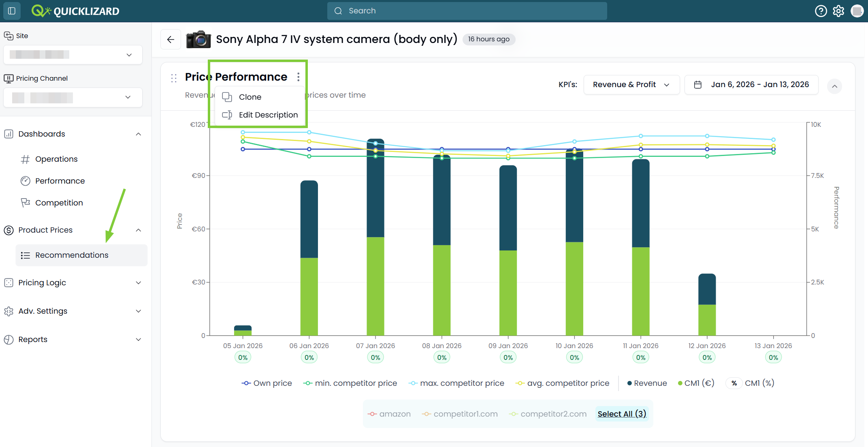Expand the Pricing Logic section

[73, 282]
